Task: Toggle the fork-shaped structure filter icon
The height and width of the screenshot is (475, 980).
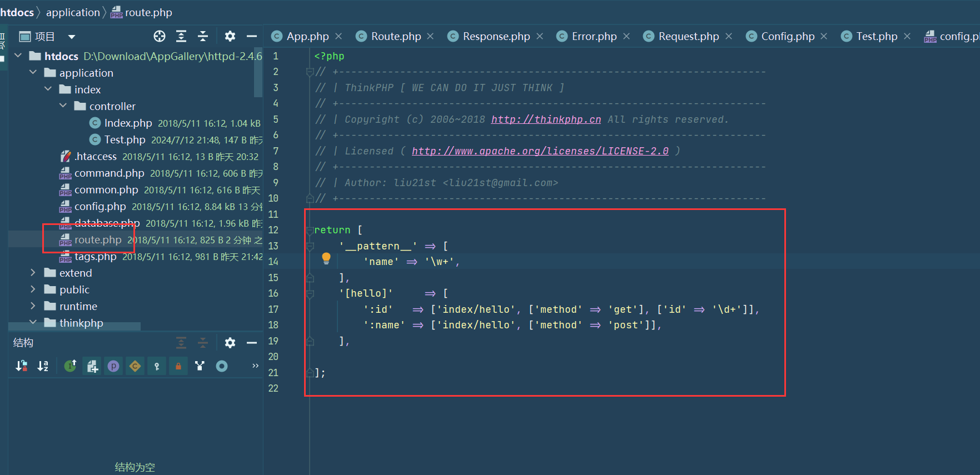Action: click(x=200, y=366)
